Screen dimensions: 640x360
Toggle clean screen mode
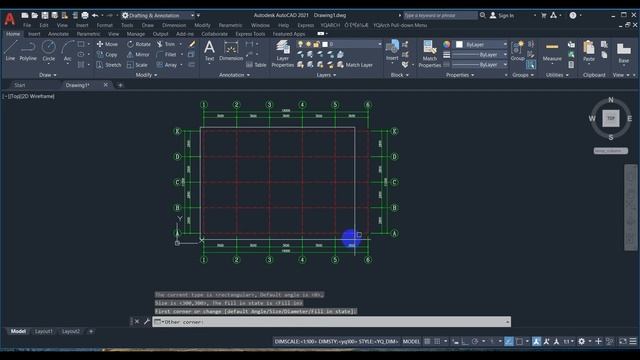[622, 341]
